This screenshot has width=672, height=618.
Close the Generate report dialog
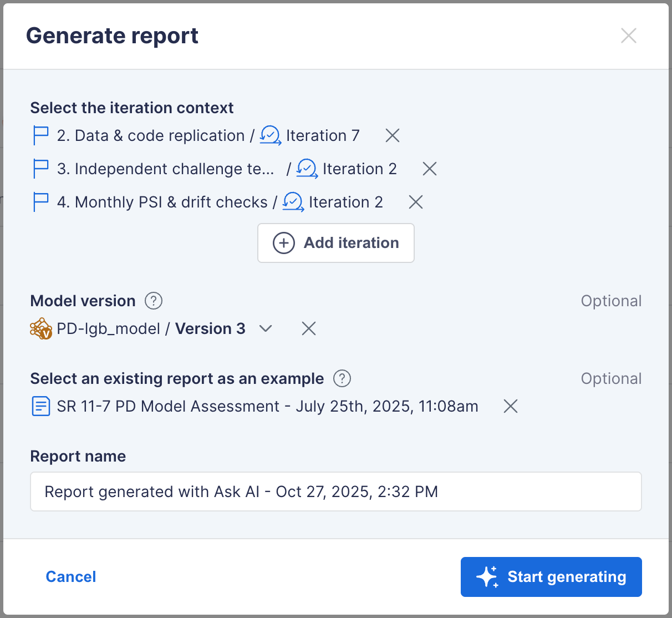(x=629, y=36)
